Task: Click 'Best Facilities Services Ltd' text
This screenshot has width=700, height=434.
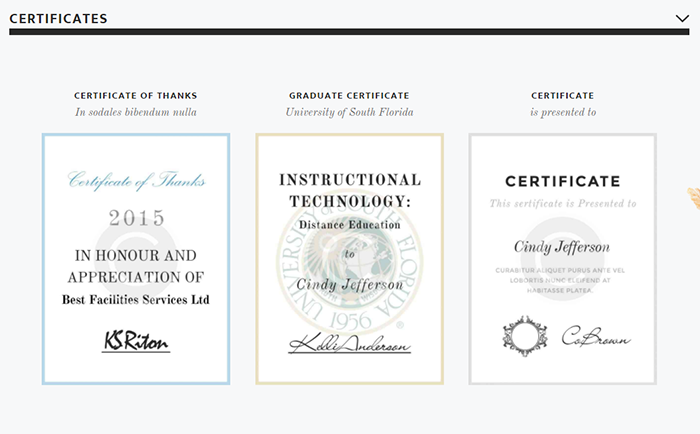Action: click(x=136, y=299)
